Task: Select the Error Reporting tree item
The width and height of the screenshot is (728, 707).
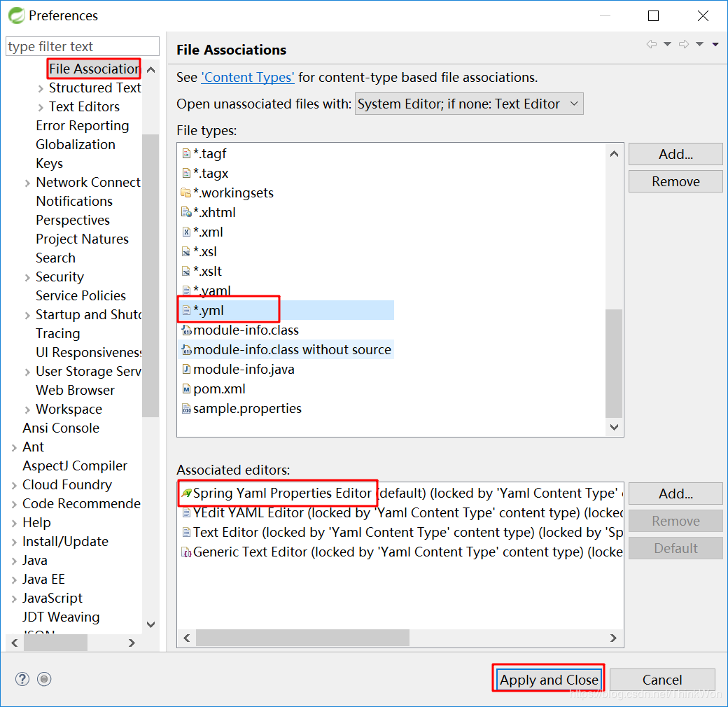Action: pyautogui.click(x=82, y=126)
